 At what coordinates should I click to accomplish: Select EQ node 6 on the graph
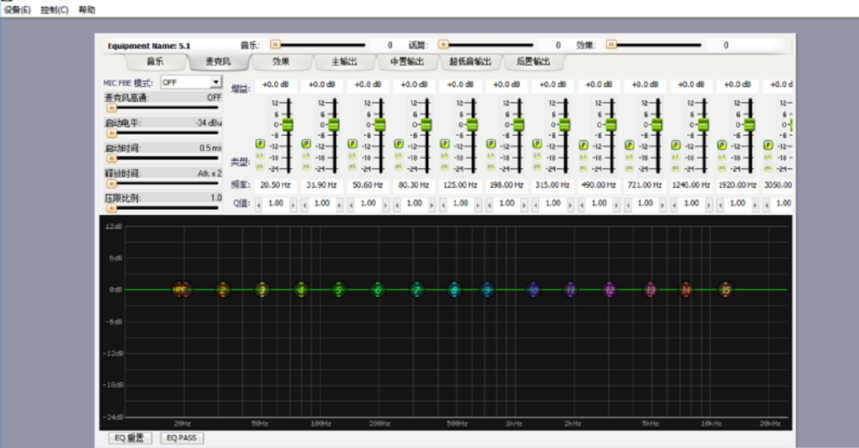point(377,290)
